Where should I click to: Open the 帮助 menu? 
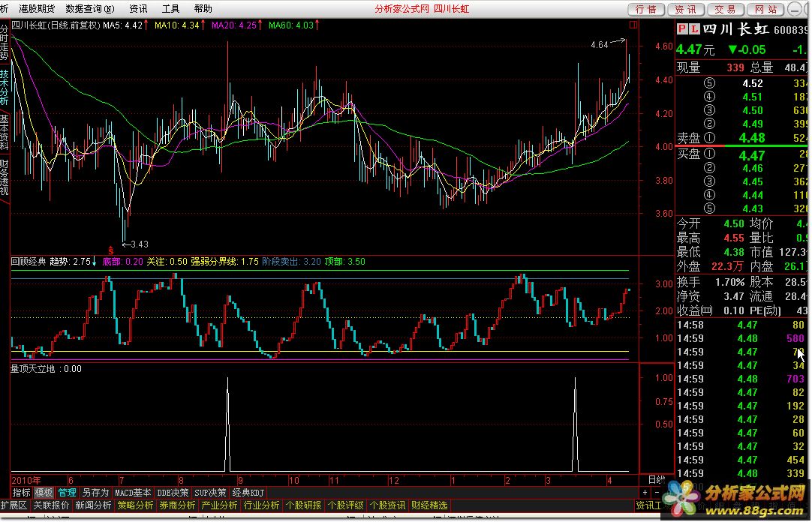203,9
